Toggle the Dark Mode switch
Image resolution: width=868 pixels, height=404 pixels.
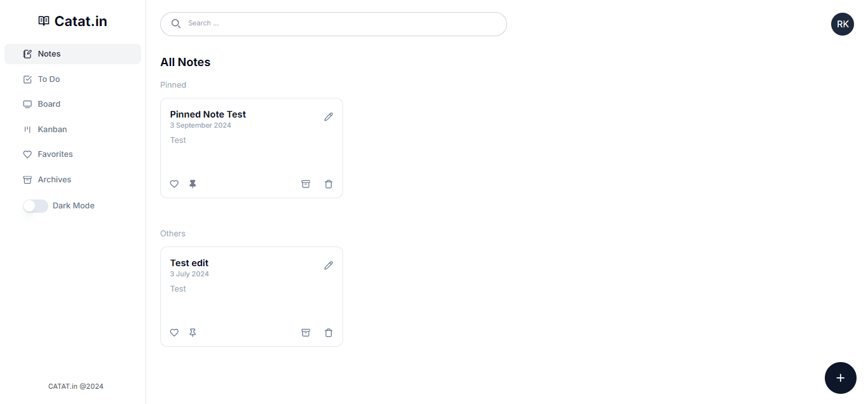(36, 206)
